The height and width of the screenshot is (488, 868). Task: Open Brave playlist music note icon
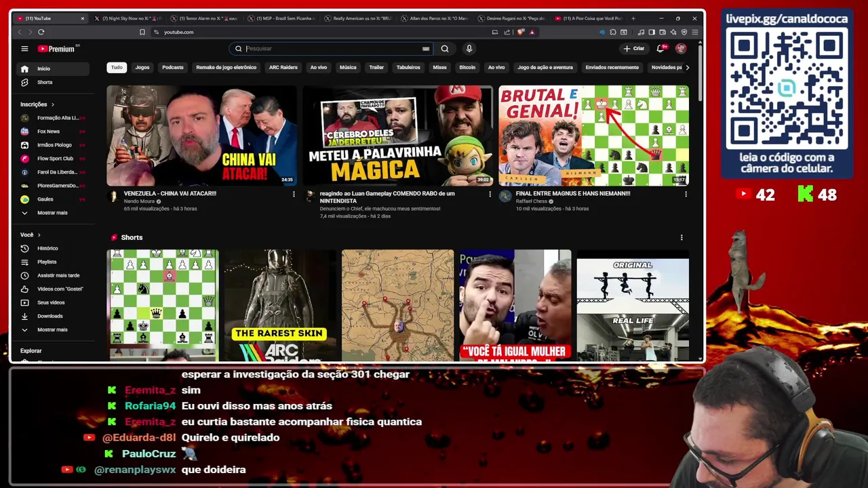tap(641, 32)
